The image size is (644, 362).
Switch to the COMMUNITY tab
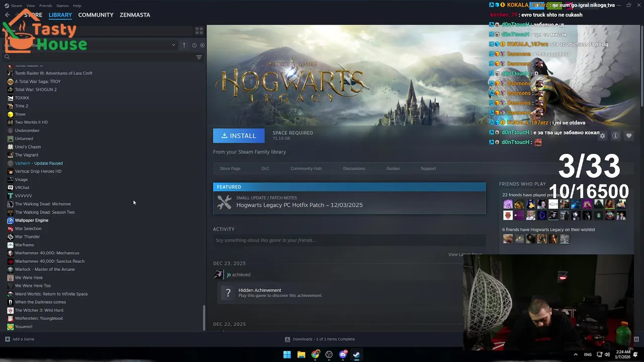click(x=96, y=15)
